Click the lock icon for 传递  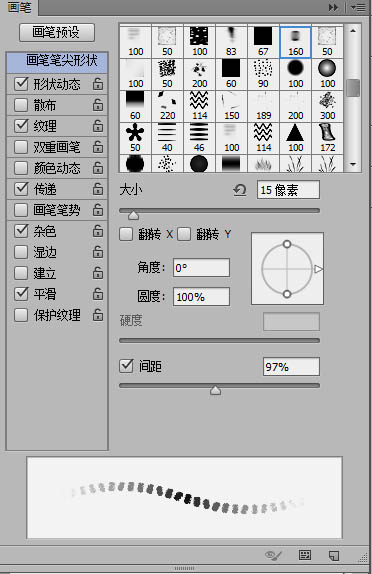[98, 189]
